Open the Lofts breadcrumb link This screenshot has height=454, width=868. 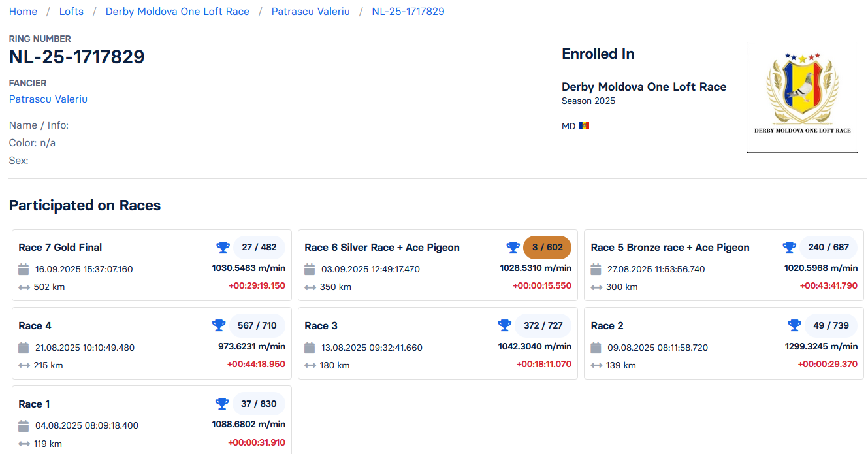(71, 12)
